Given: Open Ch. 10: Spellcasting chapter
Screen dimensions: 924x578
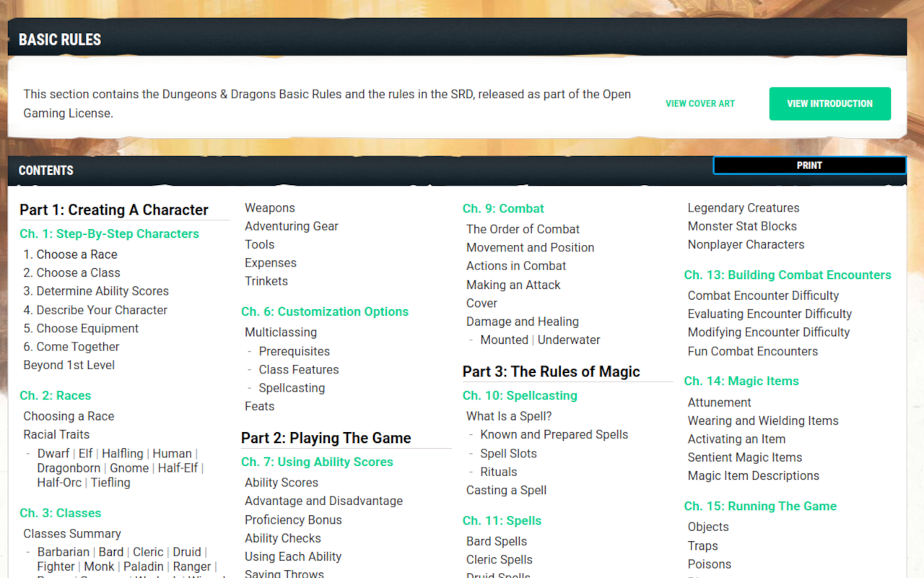Looking at the screenshot, I should 520,395.
